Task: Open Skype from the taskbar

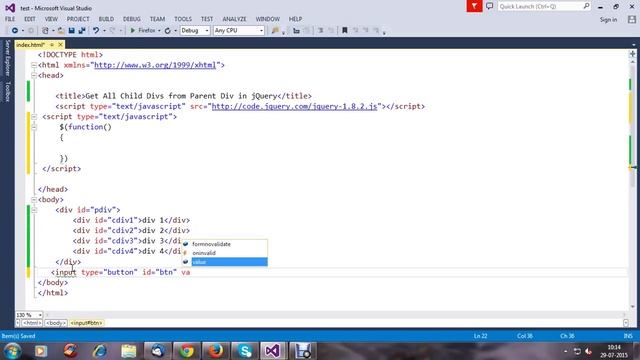Action: click(x=245, y=351)
